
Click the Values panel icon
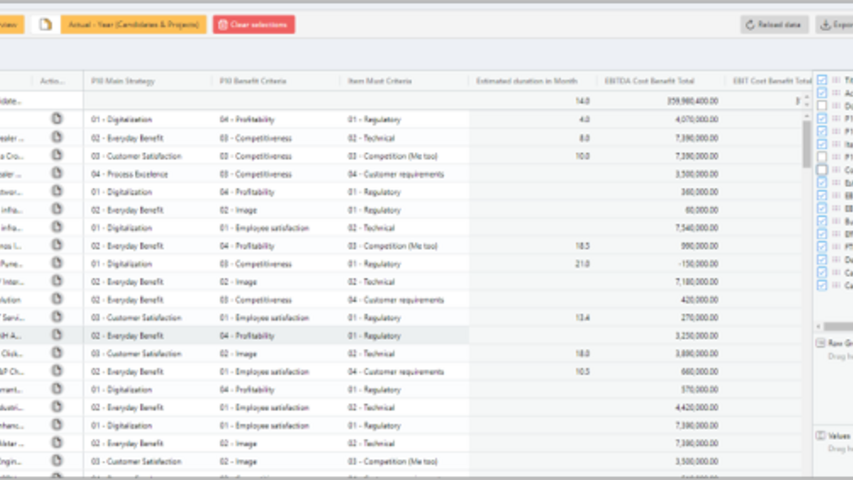click(822, 436)
